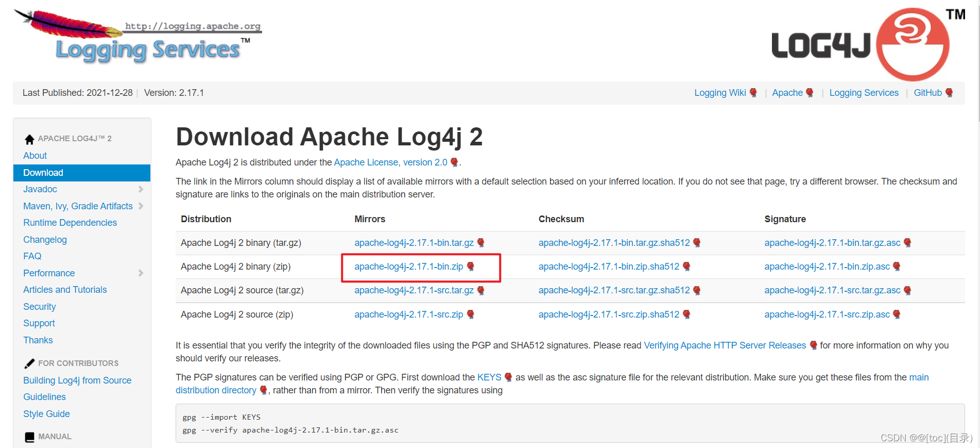Screen dimensions: 980x448
Task: Click external-link icon after GitHub
Action: click(949, 93)
